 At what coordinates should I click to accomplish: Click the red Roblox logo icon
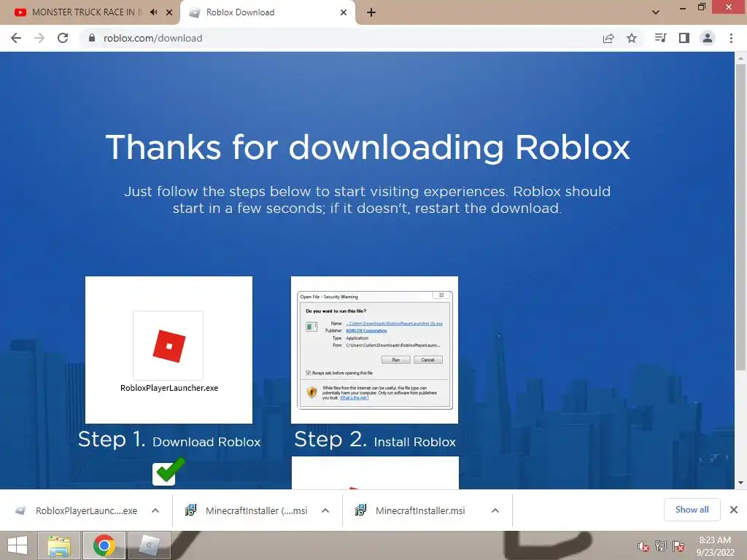pos(169,346)
